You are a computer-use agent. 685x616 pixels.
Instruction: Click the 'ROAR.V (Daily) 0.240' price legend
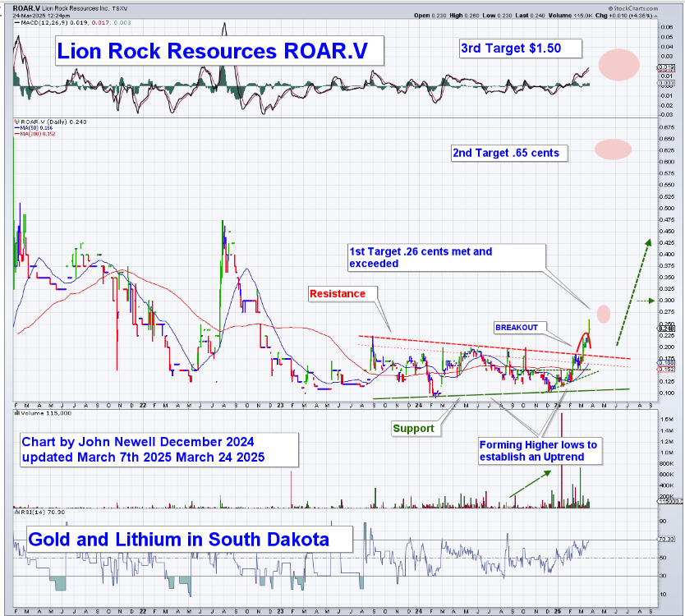[51, 122]
